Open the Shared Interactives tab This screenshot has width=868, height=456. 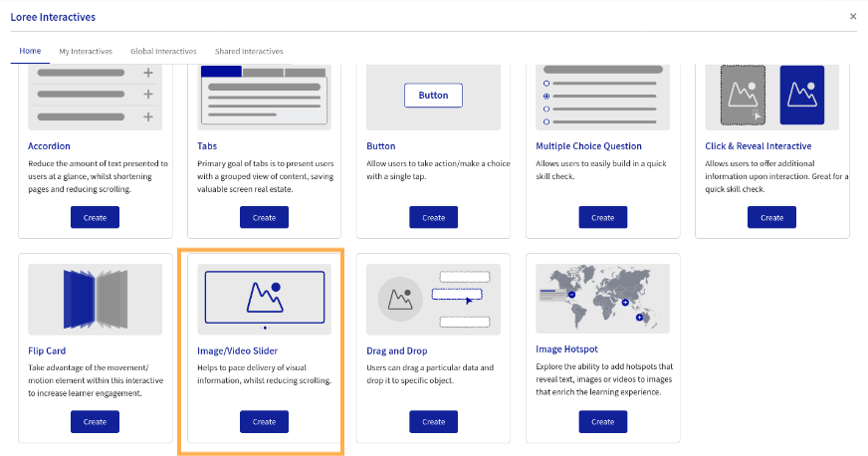click(249, 51)
